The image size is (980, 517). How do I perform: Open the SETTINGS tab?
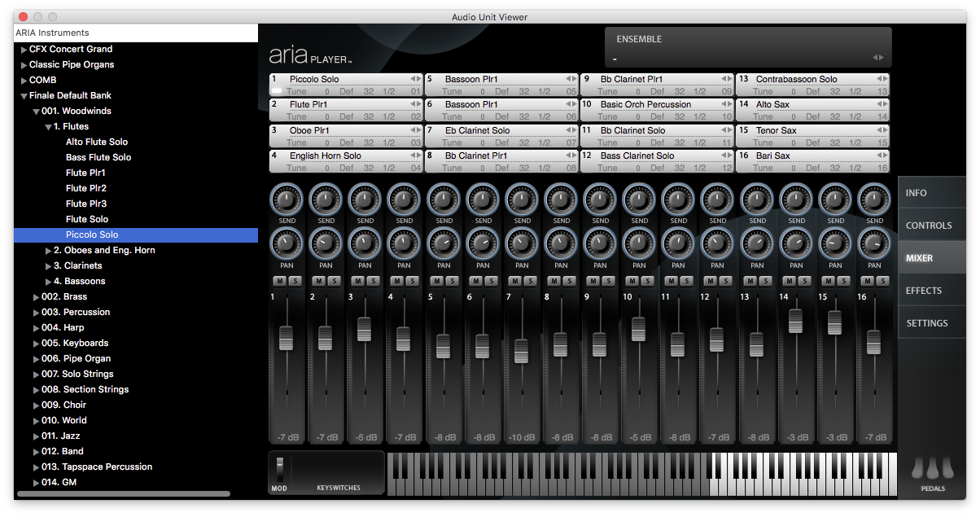coord(932,323)
